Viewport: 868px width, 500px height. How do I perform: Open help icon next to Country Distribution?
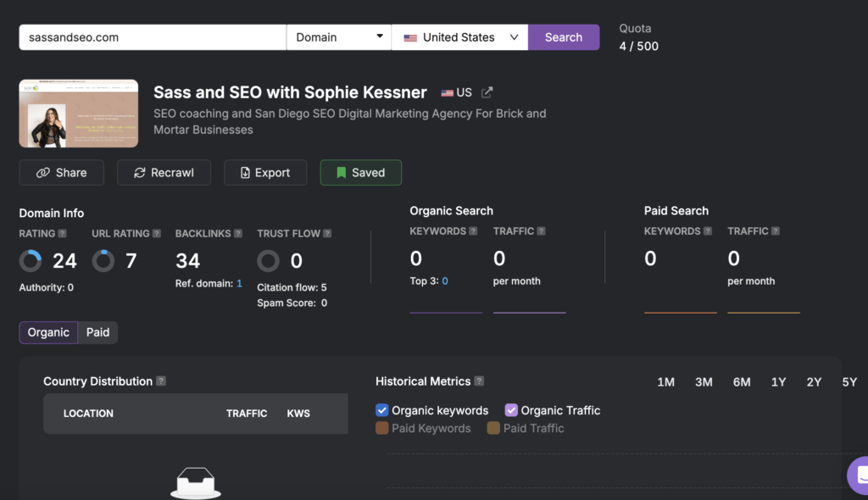[160, 381]
